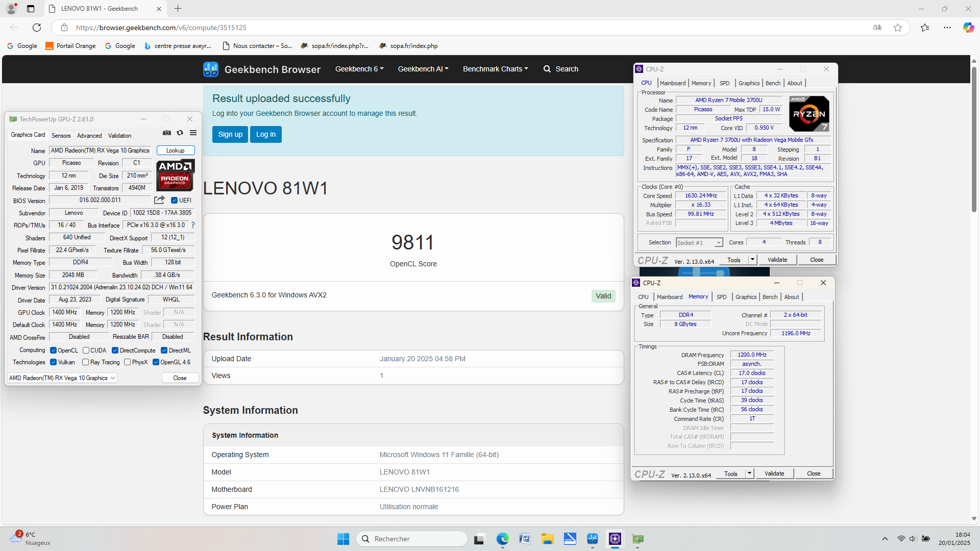Viewport: 980px width, 551px height.
Task: Open Microsoft Edge from taskbar
Action: click(503, 539)
